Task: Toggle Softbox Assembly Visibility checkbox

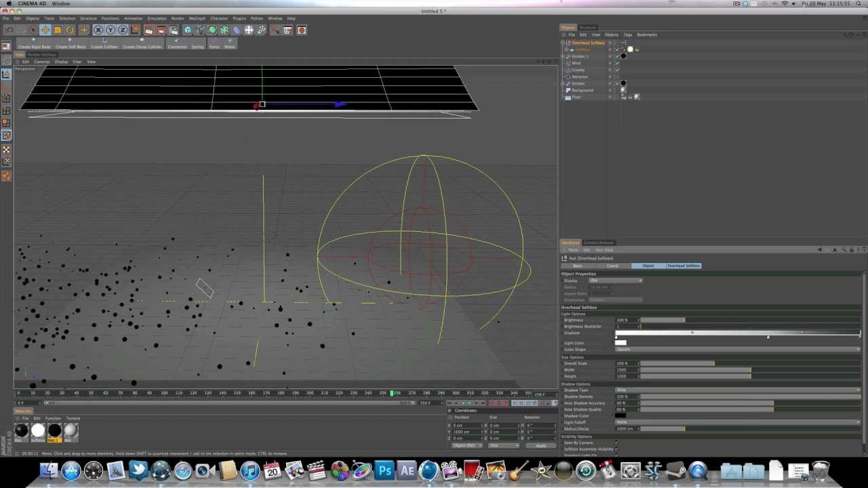Action: [x=616, y=449]
